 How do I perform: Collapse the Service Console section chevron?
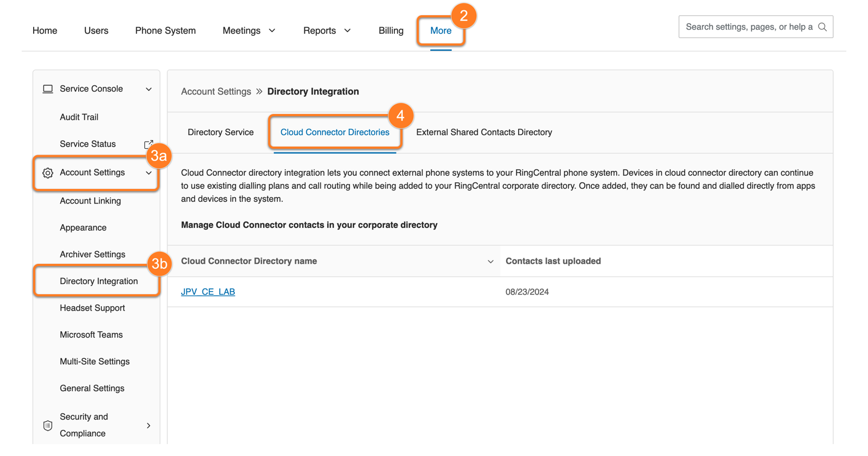pos(149,89)
